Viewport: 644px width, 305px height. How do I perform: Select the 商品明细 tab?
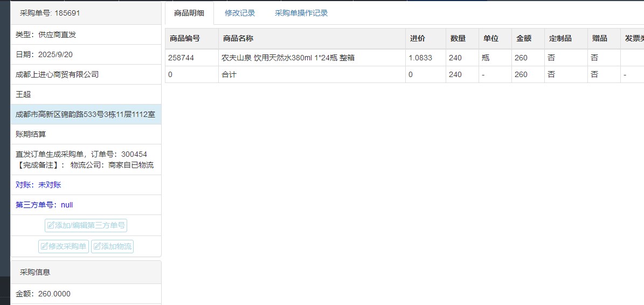pyautogui.click(x=189, y=13)
